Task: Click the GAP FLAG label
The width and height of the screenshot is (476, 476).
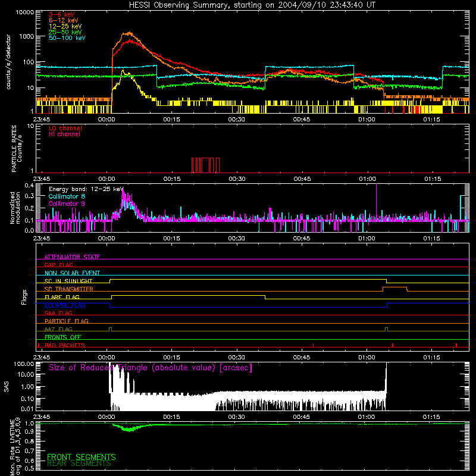Action: click(58, 265)
